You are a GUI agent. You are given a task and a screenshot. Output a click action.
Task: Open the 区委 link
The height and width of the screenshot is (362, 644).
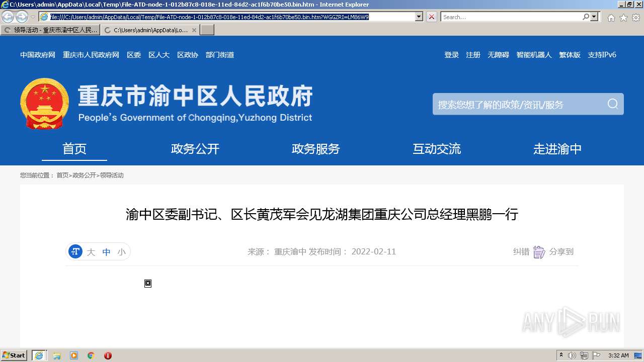[x=134, y=55]
